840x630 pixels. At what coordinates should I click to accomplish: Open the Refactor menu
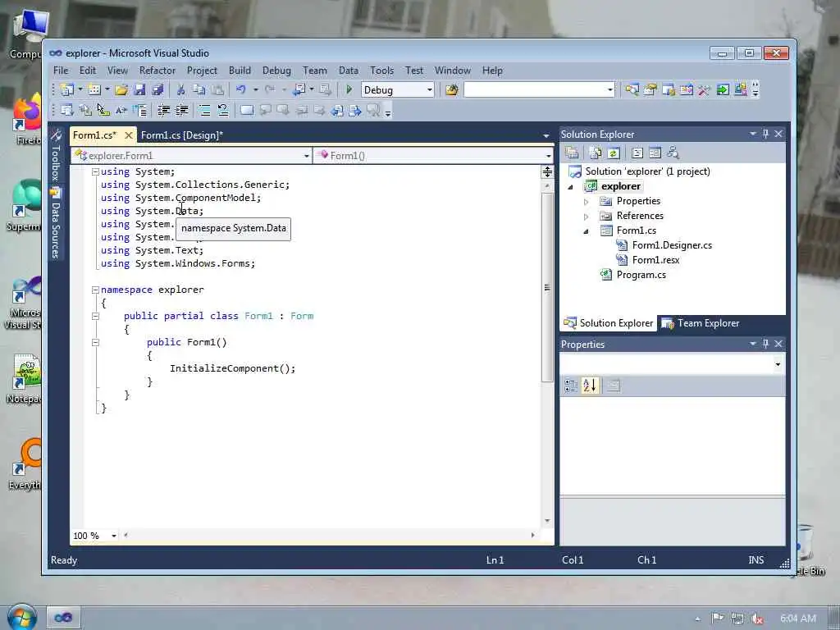(x=157, y=71)
